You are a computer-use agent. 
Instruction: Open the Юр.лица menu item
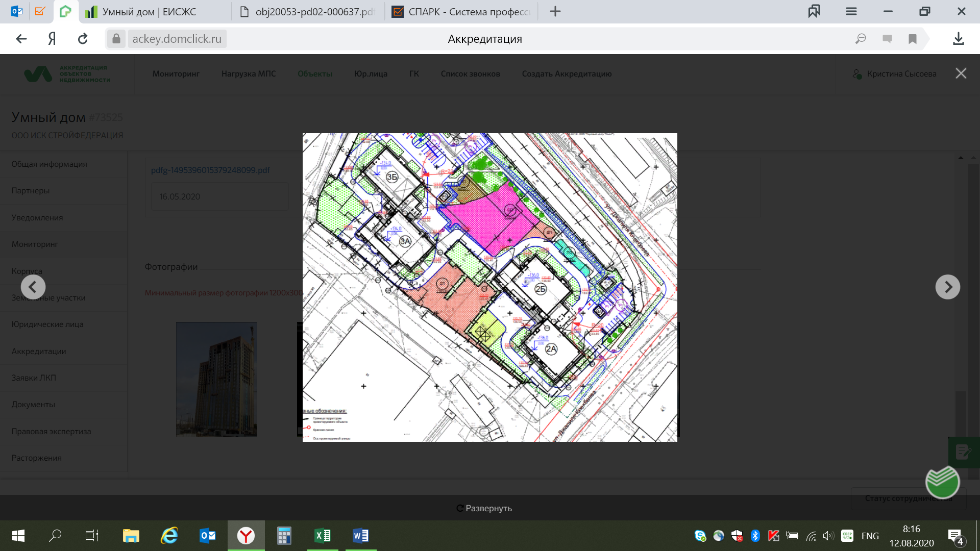click(x=371, y=73)
